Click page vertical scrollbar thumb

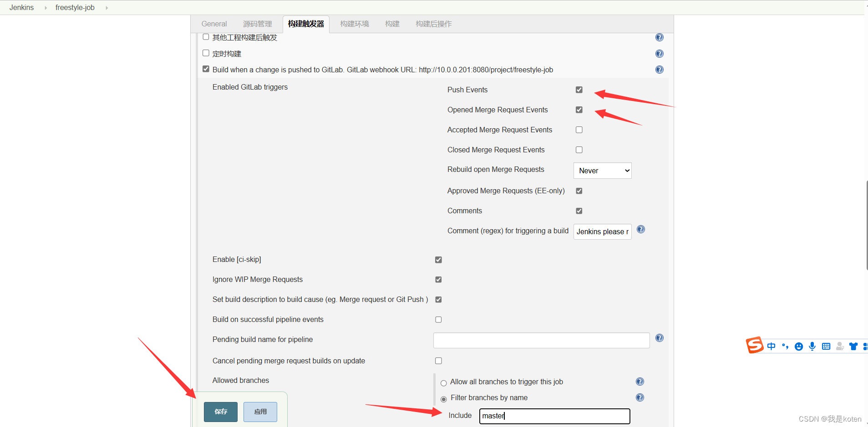[867, 225]
